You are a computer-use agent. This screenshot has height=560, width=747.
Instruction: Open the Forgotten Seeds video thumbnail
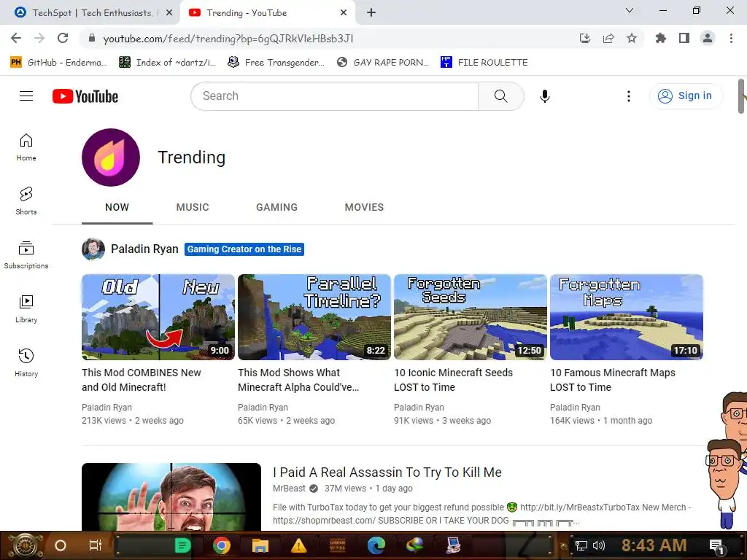(471, 317)
